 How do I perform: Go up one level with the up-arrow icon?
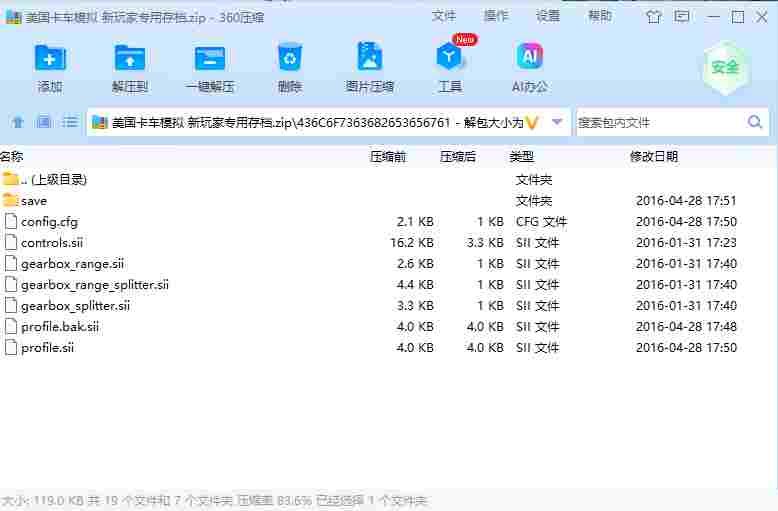coord(18,122)
